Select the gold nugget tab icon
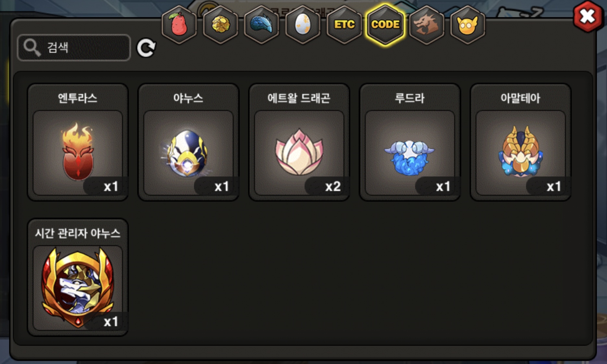Image resolution: width=607 pixels, height=364 pixels. pyautogui.click(x=220, y=25)
